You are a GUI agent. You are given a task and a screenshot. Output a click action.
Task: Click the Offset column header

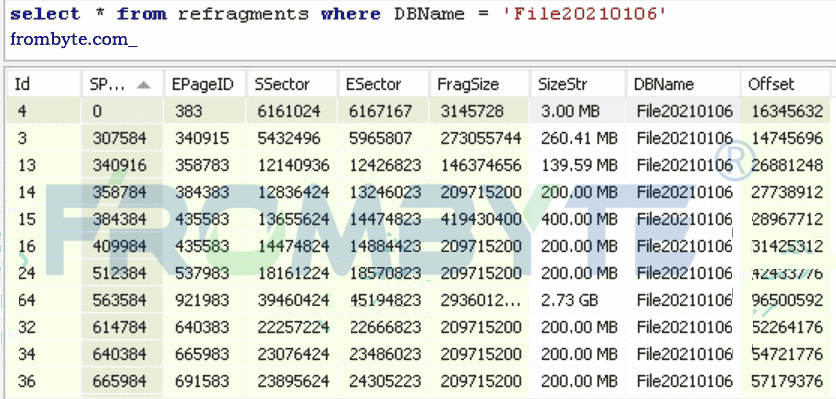click(785, 84)
